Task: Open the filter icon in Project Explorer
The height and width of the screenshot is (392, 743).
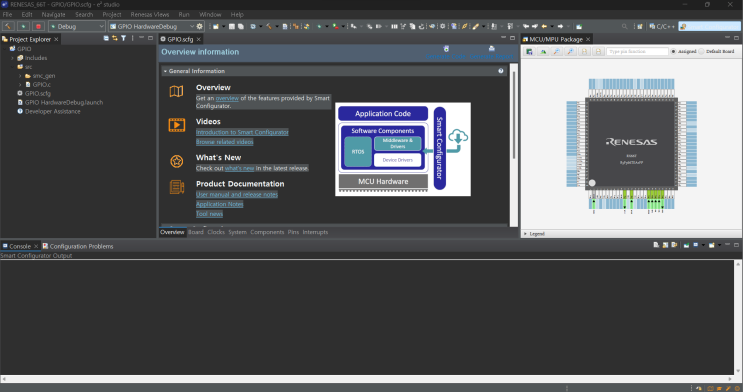Action: 123,38
